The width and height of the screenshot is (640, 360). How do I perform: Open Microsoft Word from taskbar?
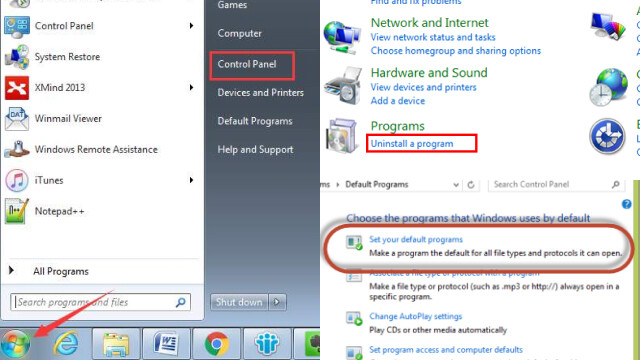click(166, 344)
